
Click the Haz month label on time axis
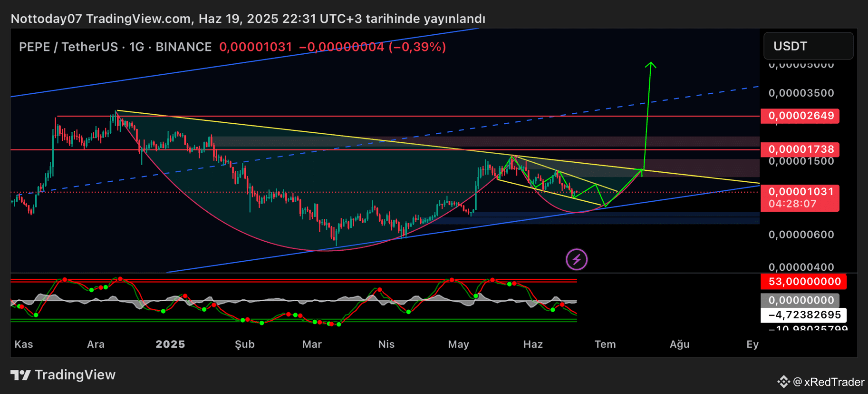(x=533, y=344)
